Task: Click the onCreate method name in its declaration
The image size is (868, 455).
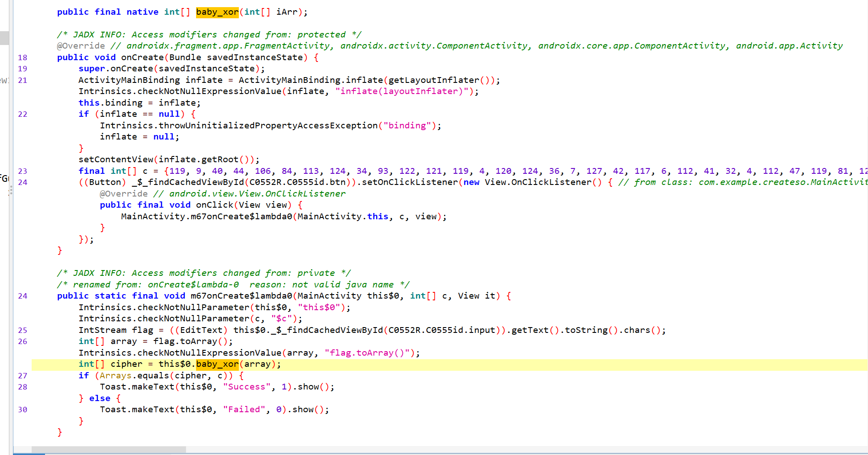Action: [x=143, y=57]
